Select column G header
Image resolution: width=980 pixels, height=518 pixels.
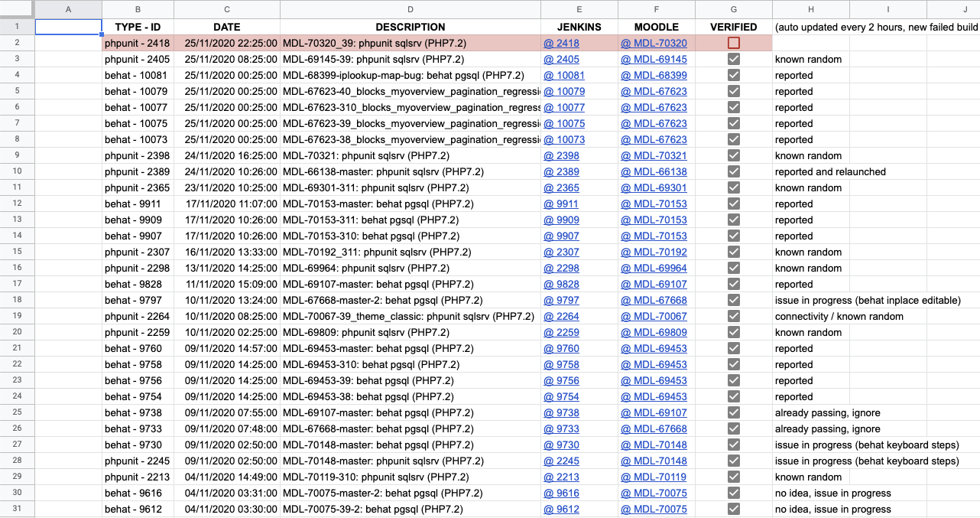734,9
